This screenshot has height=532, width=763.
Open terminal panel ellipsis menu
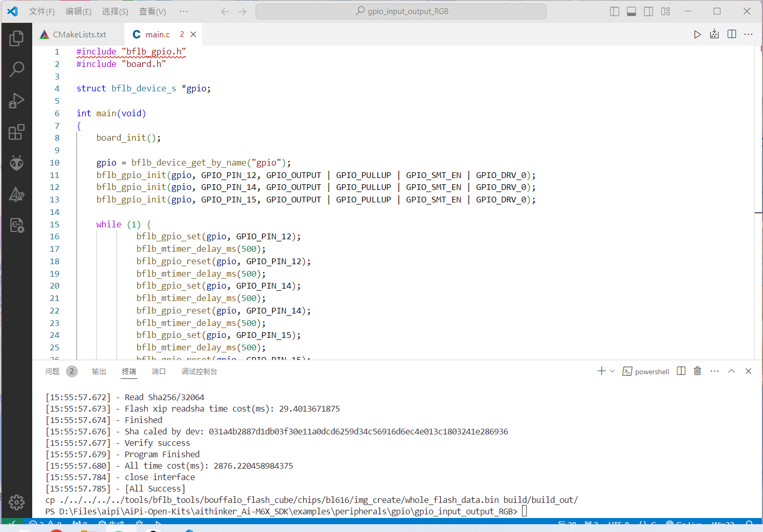pyautogui.click(x=715, y=371)
